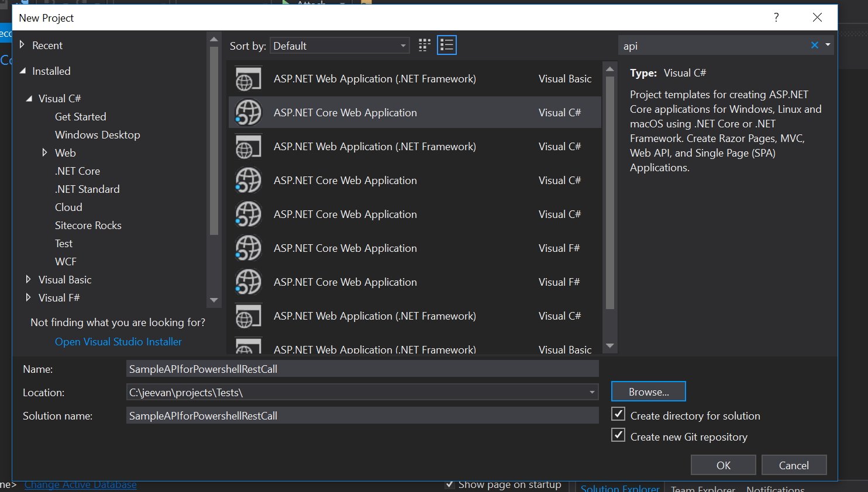Click the first Visual F# ASP.NET Core icon

tap(248, 248)
